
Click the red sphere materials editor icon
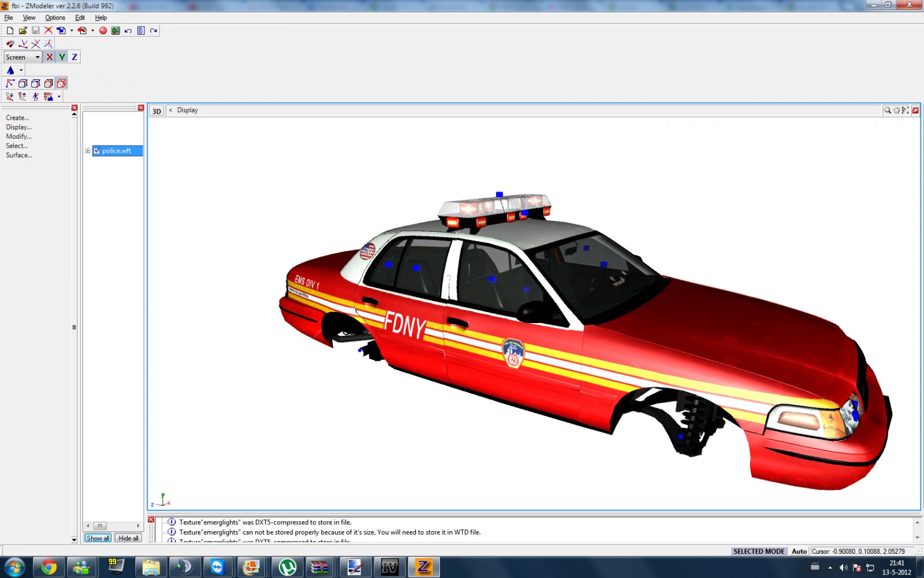[x=103, y=31]
